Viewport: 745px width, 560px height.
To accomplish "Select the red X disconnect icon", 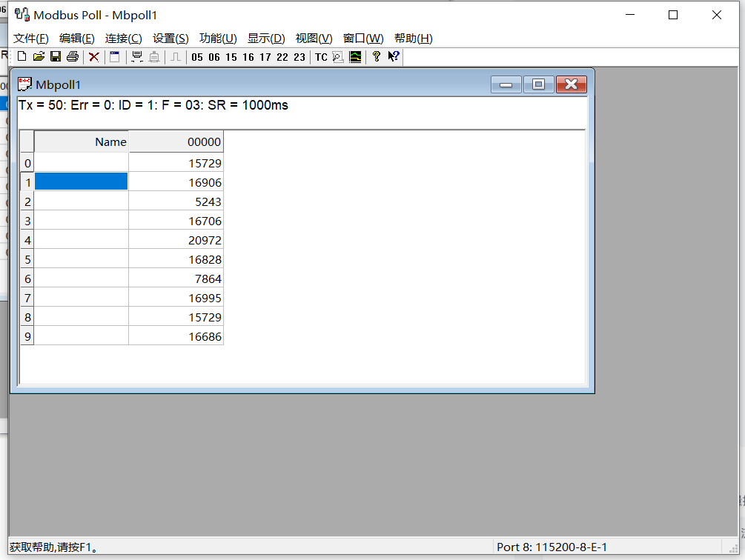I will click(93, 56).
